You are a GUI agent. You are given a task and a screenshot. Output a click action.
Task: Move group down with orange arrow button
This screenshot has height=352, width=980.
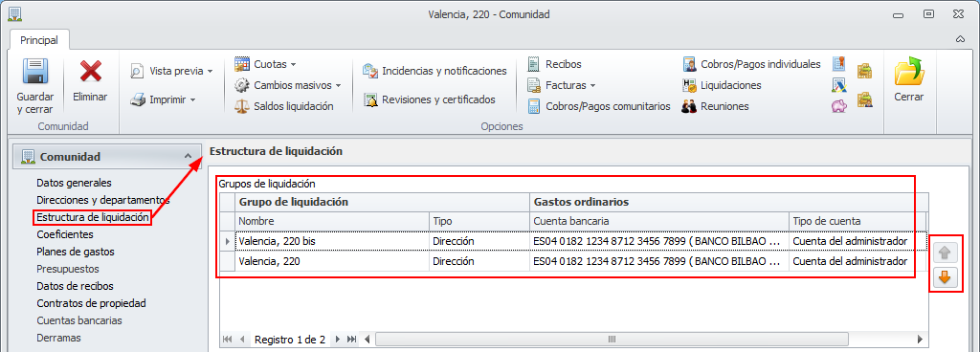point(945,277)
